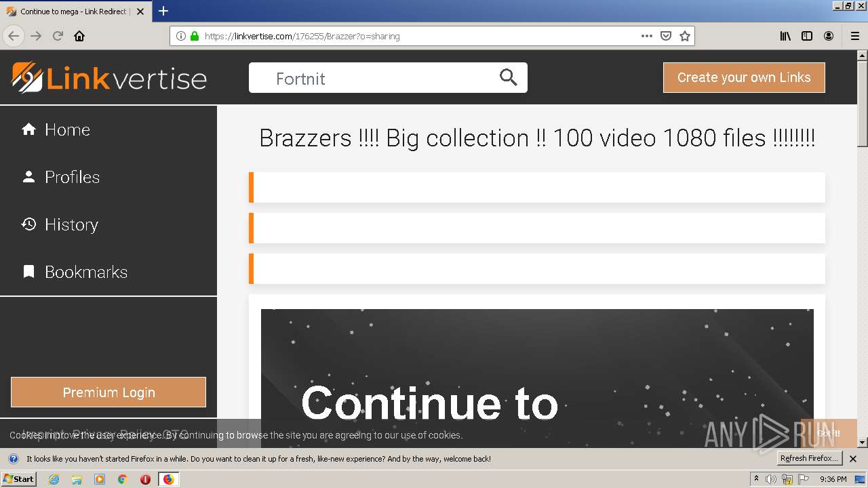Open the Windows Start menu

click(18, 479)
